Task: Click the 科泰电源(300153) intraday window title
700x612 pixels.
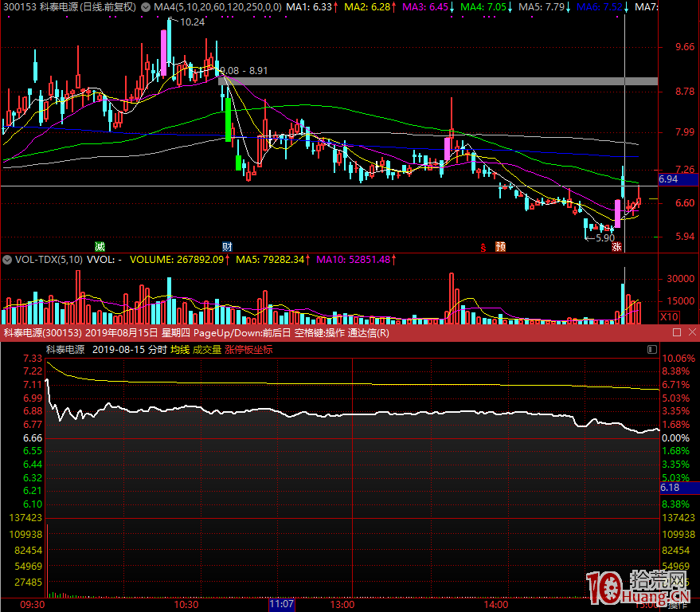Action: [43, 333]
